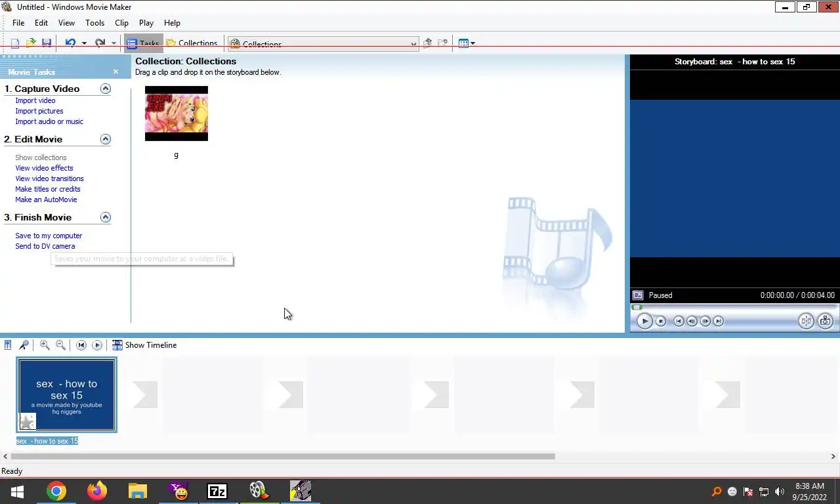This screenshot has width=840, height=504.
Task: Open Firefox from the taskbar
Action: (x=97, y=491)
